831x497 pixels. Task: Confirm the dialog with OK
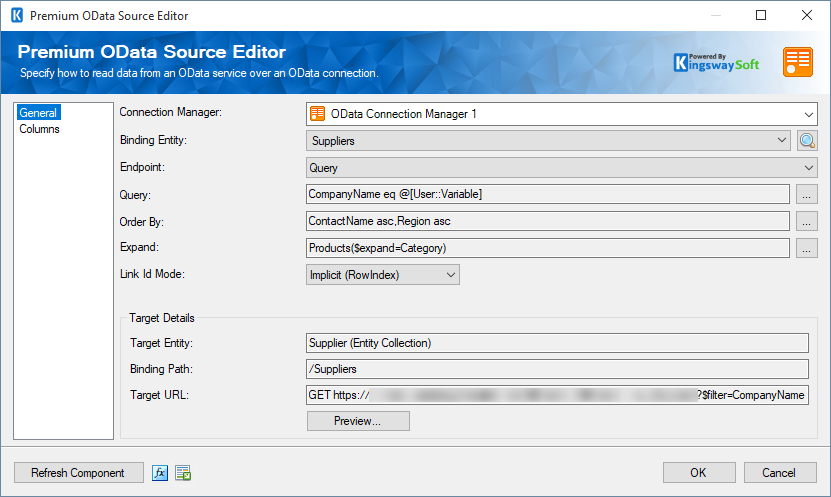698,473
